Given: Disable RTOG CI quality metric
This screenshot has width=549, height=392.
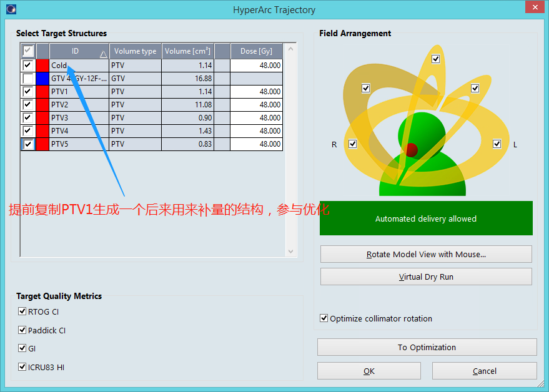Looking at the screenshot, I should point(22,311).
